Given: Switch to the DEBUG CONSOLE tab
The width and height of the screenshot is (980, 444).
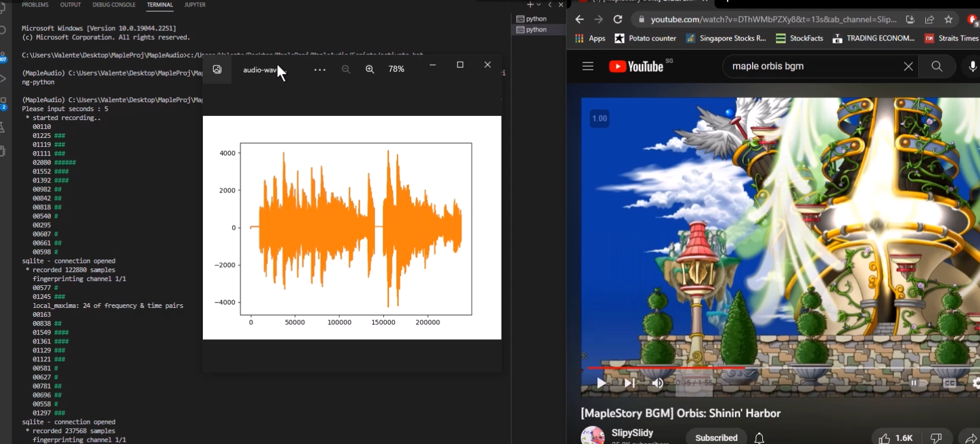Looking at the screenshot, I should (x=114, y=5).
